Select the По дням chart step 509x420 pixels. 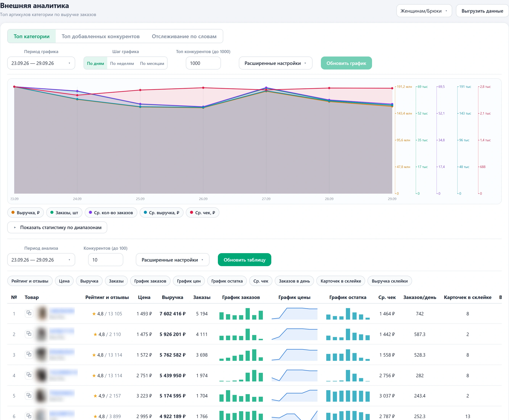coord(95,63)
